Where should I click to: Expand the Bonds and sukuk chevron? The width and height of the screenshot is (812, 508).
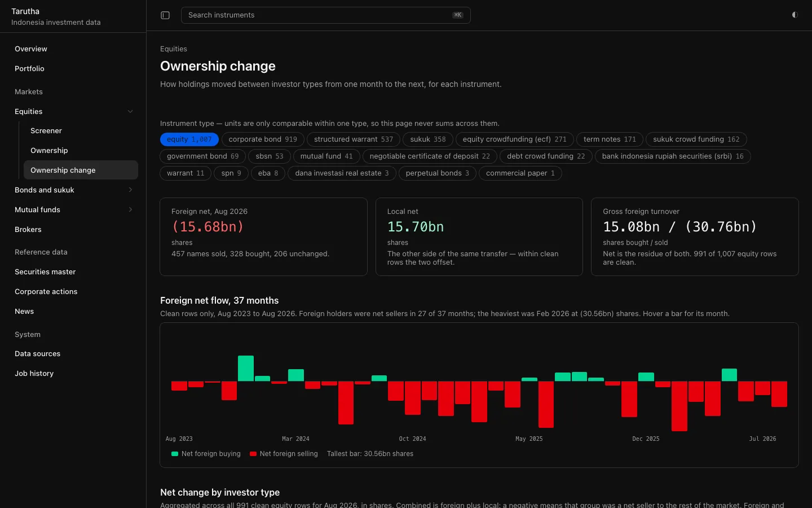(x=130, y=190)
